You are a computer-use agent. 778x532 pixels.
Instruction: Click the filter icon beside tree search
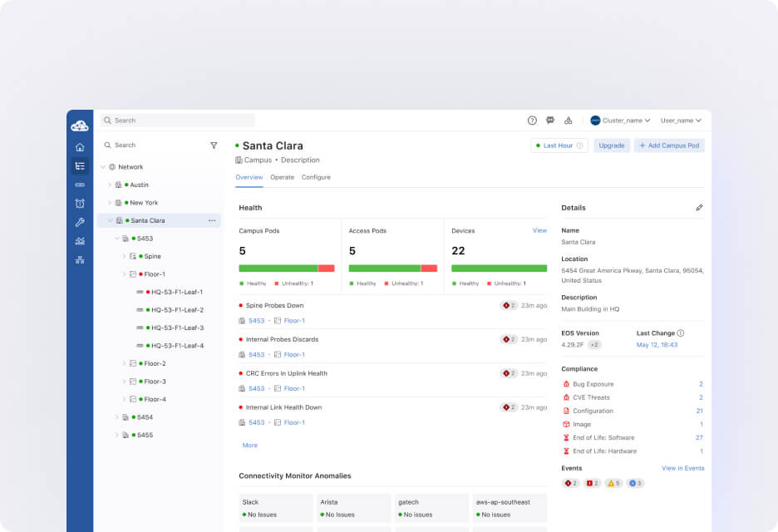(x=214, y=145)
